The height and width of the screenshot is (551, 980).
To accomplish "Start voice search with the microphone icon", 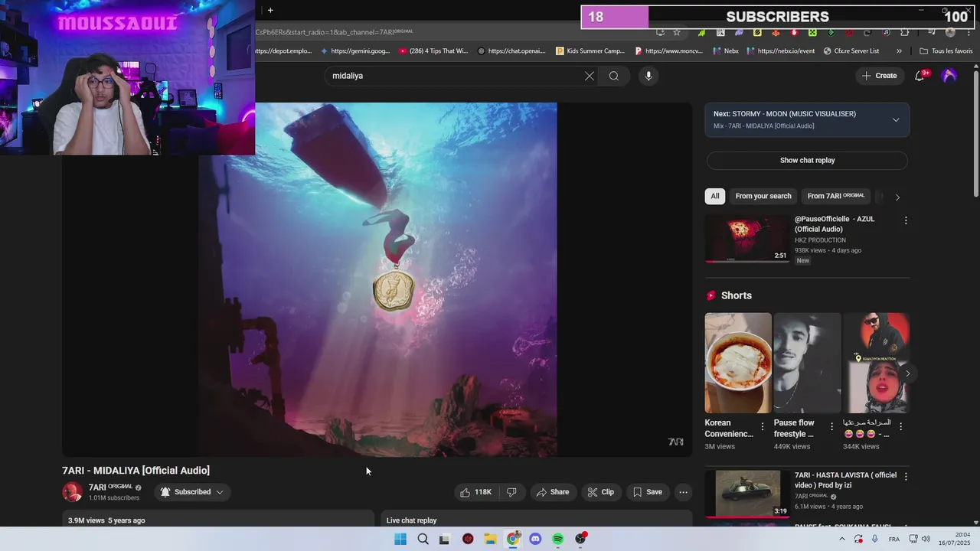I will click(648, 76).
